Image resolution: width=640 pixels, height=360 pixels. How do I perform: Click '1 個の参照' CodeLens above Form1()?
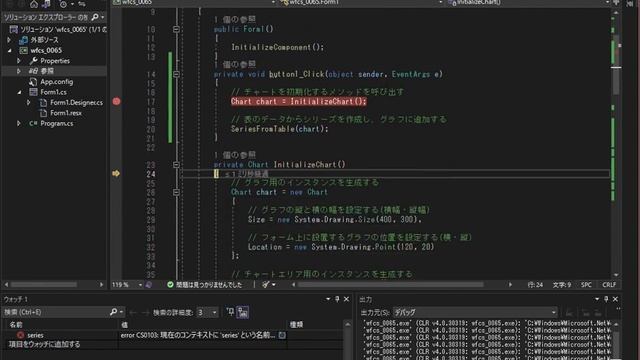click(x=235, y=19)
